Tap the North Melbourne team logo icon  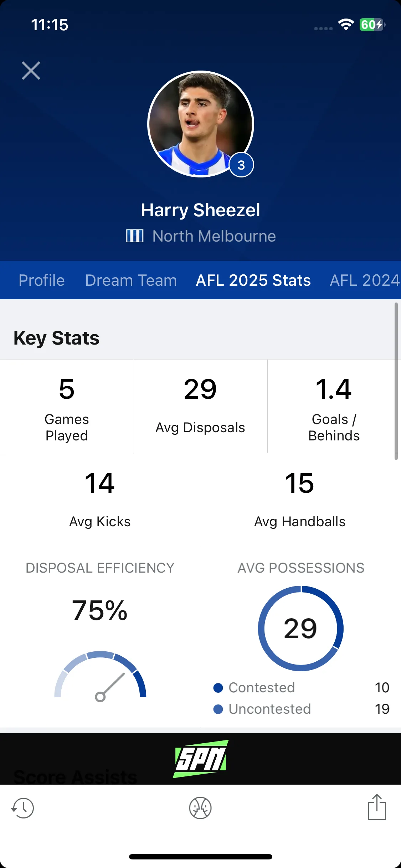[x=135, y=236]
